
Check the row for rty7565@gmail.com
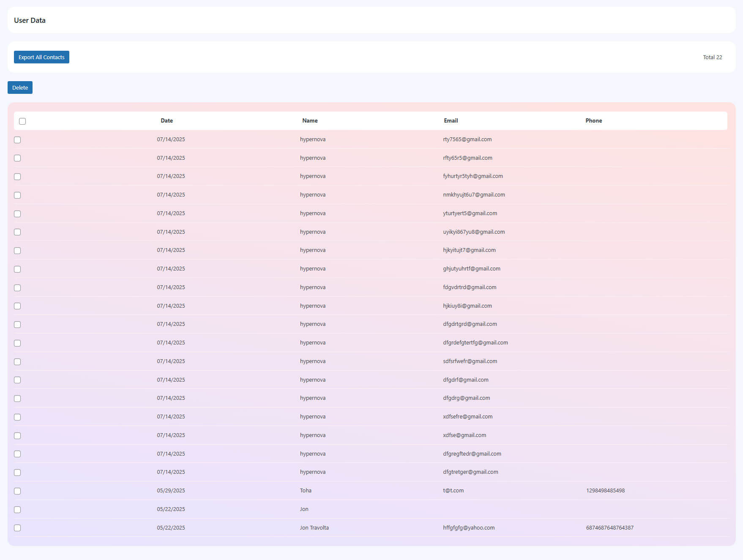(17, 140)
